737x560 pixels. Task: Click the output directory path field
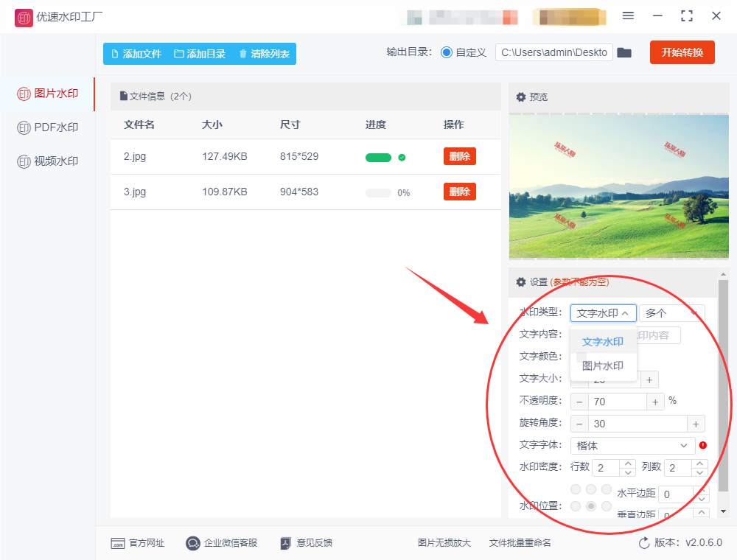554,52
